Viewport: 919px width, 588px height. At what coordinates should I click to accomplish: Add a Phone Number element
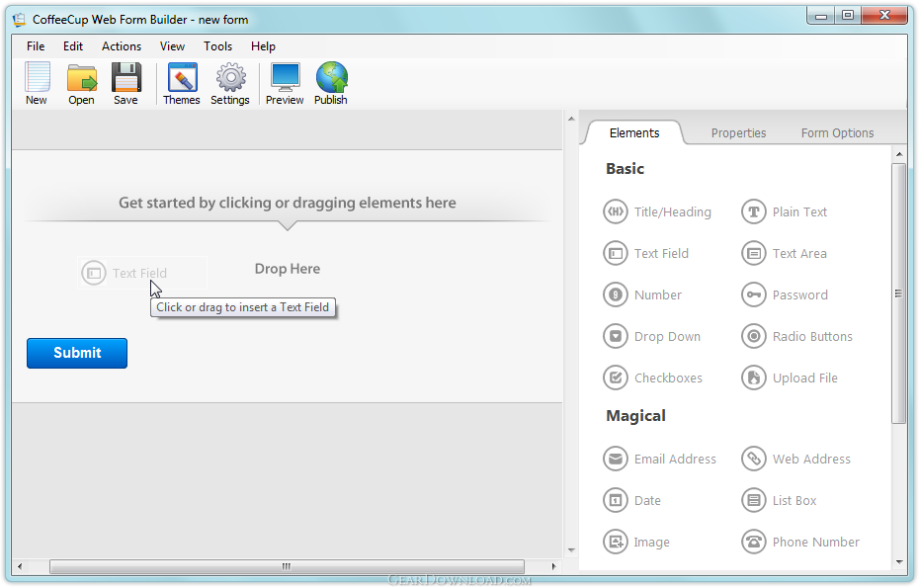[800, 543]
